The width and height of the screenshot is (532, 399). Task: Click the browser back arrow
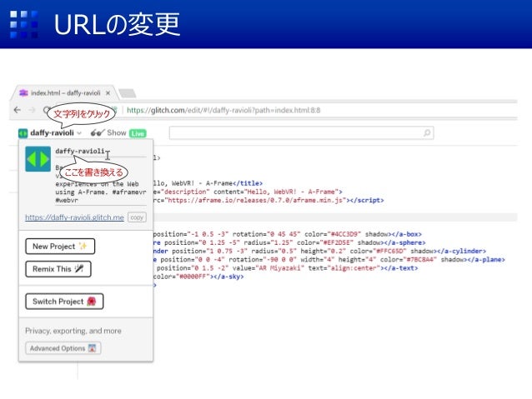click(18, 110)
